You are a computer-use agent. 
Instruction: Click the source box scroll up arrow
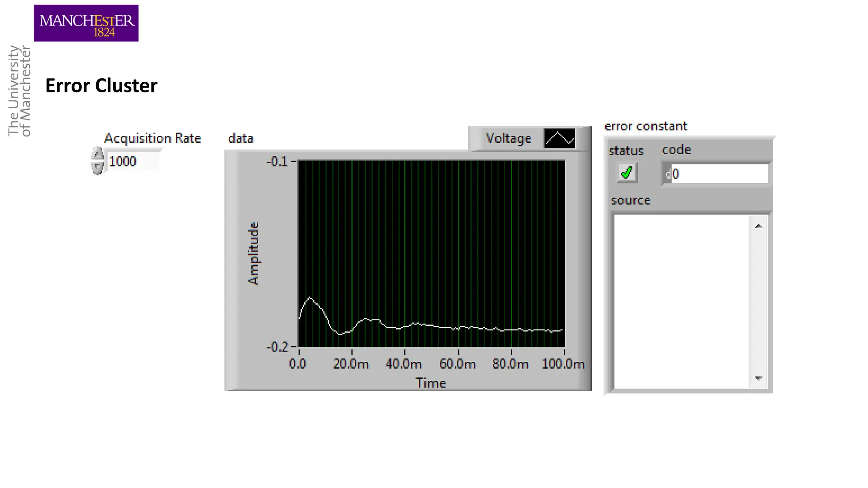click(758, 226)
